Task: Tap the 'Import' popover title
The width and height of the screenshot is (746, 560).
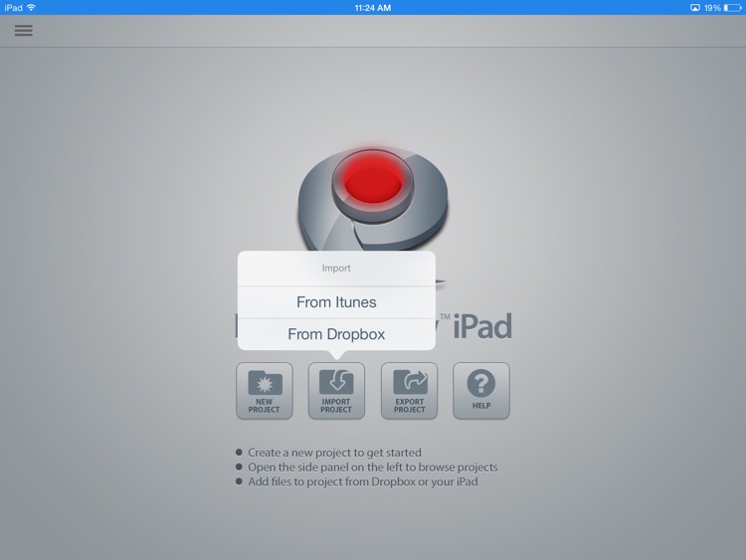Action: pos(336,268)
